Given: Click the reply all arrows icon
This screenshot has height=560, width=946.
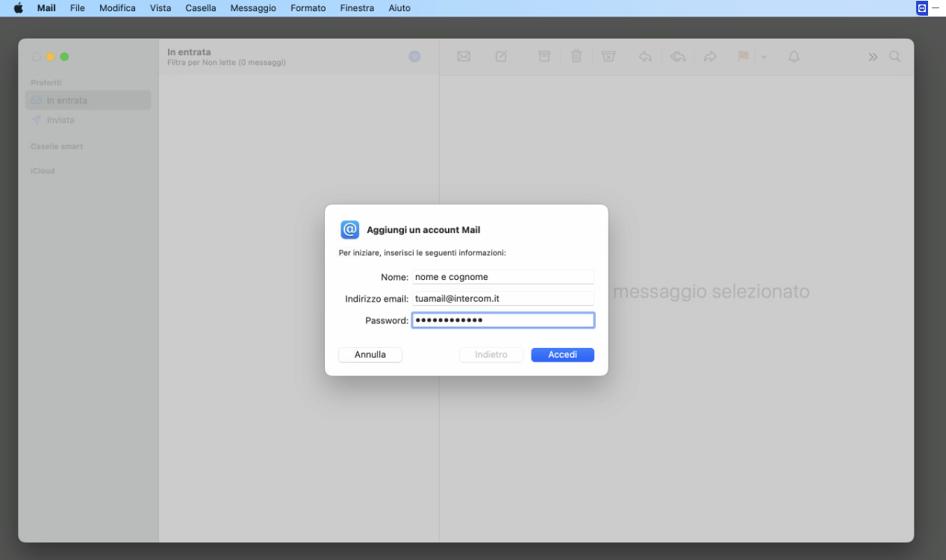Looking at the screenshot, I should (x=677, y=57).
